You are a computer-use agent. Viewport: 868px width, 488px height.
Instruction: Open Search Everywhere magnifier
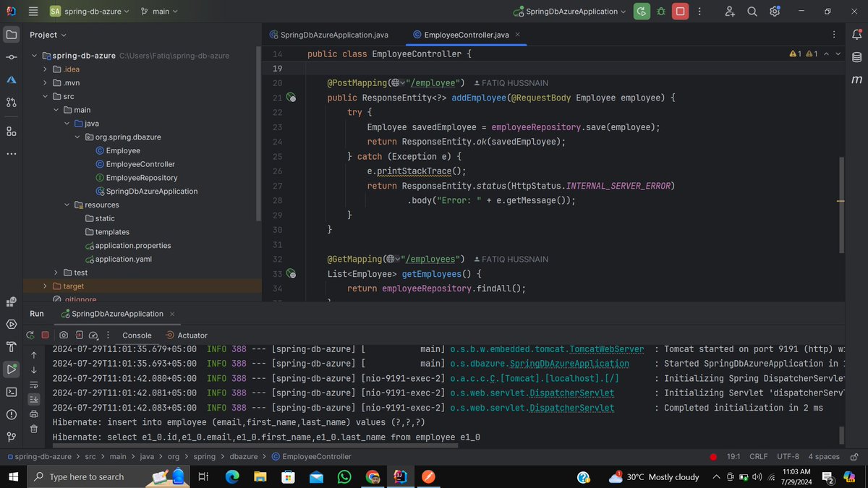752,12
